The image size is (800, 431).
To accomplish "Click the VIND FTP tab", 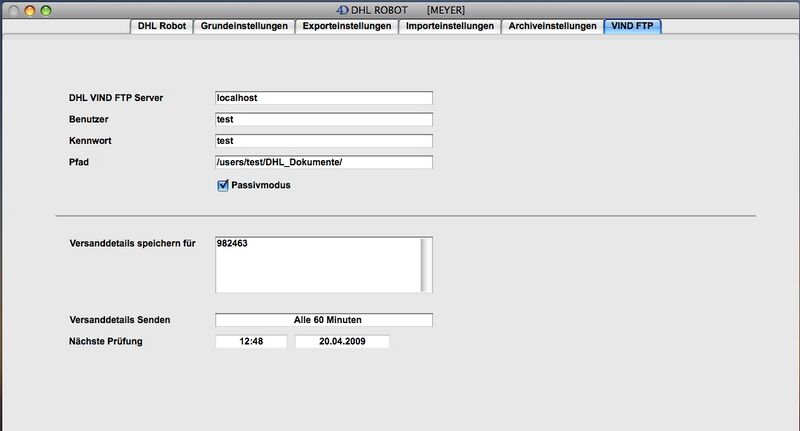I will click(x=632, y=26).
